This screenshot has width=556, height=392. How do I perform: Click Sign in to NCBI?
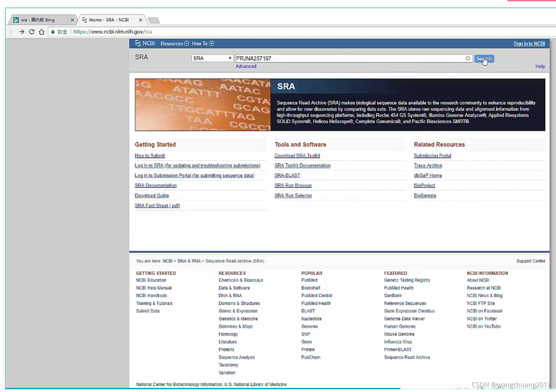coord(529,43)
